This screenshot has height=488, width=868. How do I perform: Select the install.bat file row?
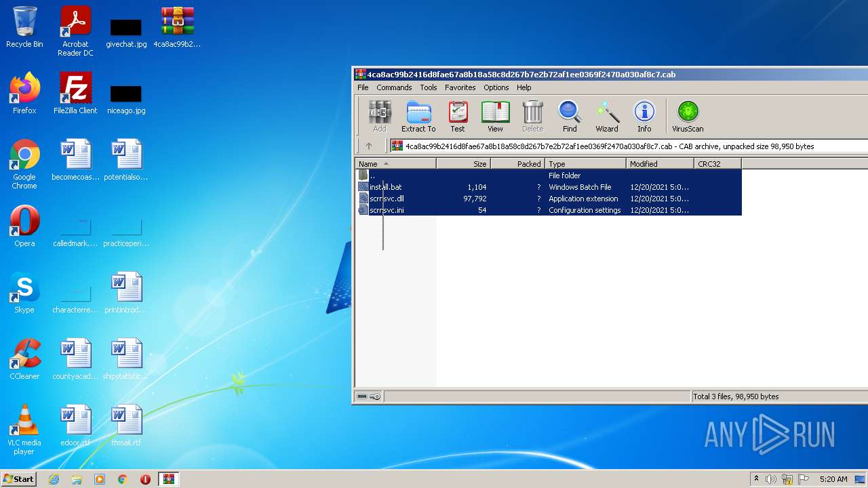(549, 187)
